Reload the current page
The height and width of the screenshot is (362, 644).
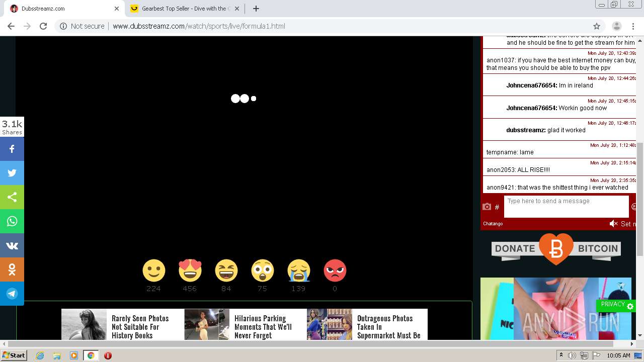(x=43, y=26)
